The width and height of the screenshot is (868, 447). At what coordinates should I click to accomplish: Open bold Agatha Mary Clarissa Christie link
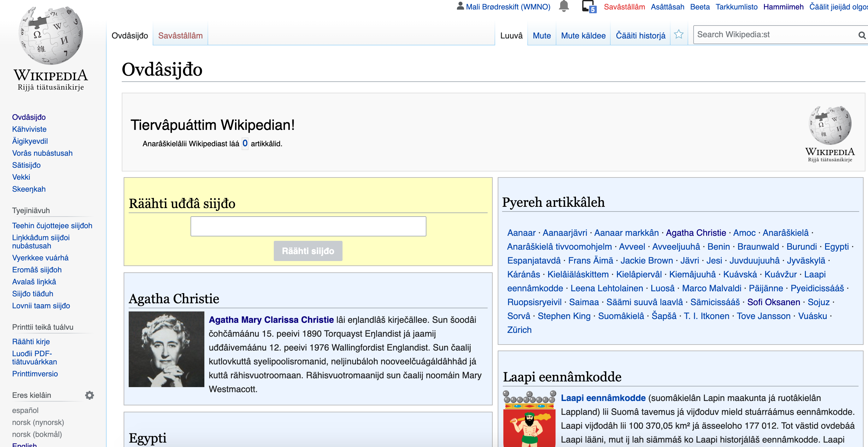click(271, 320)
